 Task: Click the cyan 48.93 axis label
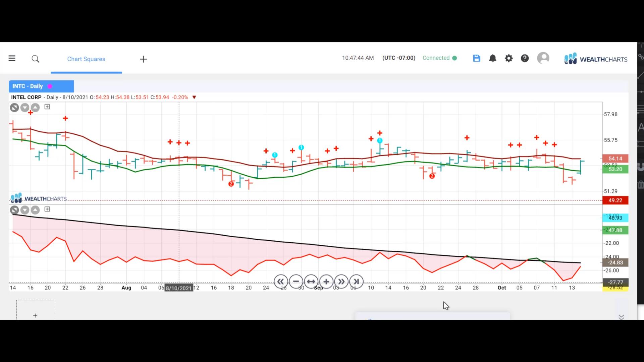(615, 218)
